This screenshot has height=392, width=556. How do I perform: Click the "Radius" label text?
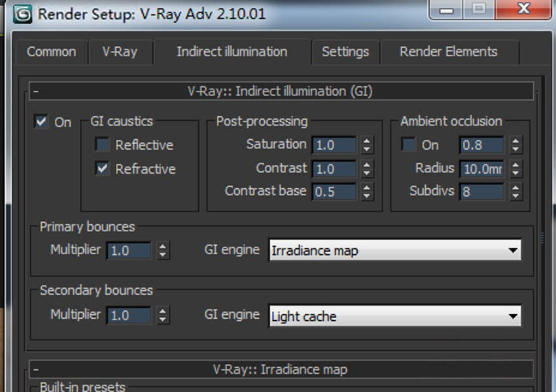pos(435,168)
